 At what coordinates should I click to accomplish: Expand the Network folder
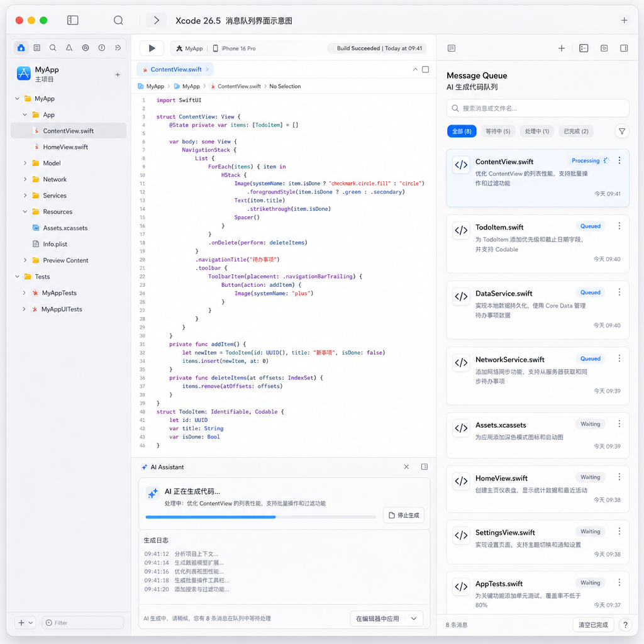click(x=25, y=179)
